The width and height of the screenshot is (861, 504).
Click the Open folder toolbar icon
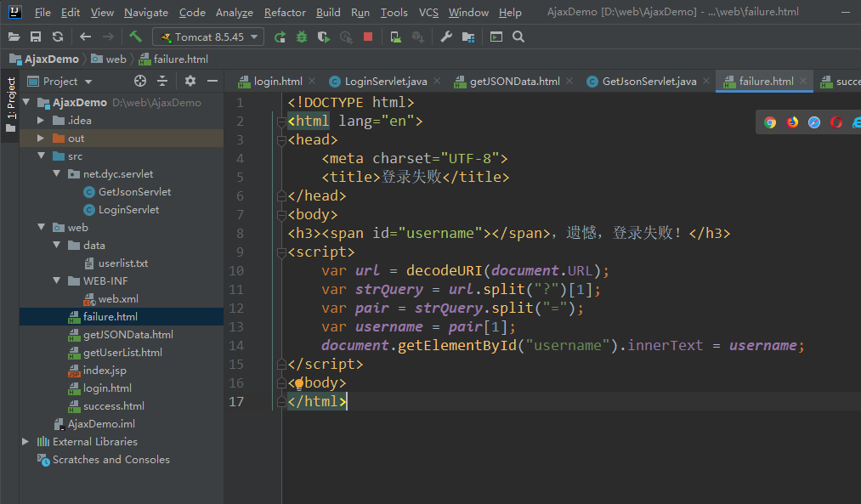[14, 37]
